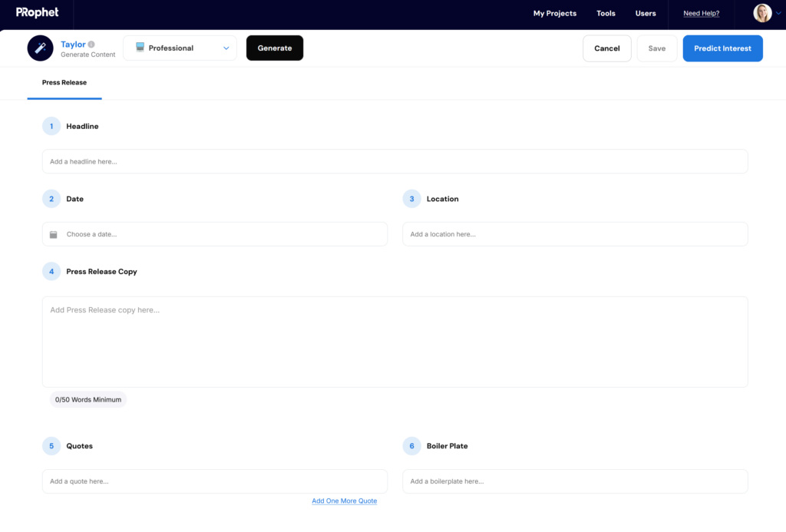This screenshot has height=532, width=786.
Task: Click the '0/50 Words Minimum' counter
Action: point(88,400)
